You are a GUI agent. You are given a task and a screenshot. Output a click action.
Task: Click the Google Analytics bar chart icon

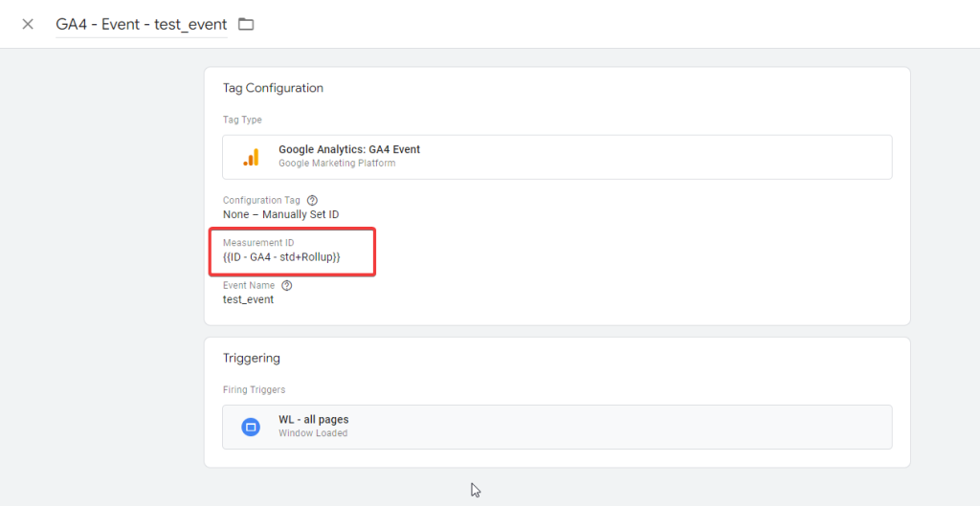[251, 158]
